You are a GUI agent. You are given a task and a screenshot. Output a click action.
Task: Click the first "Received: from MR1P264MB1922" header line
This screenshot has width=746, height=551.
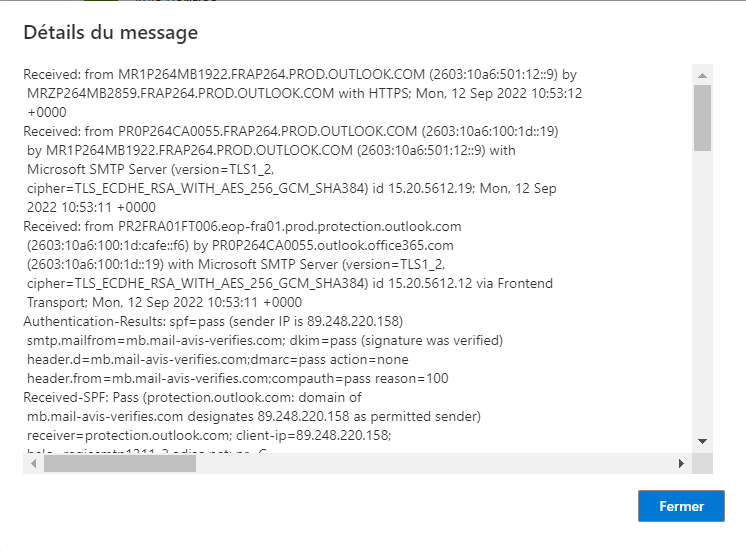click(300, 75)
